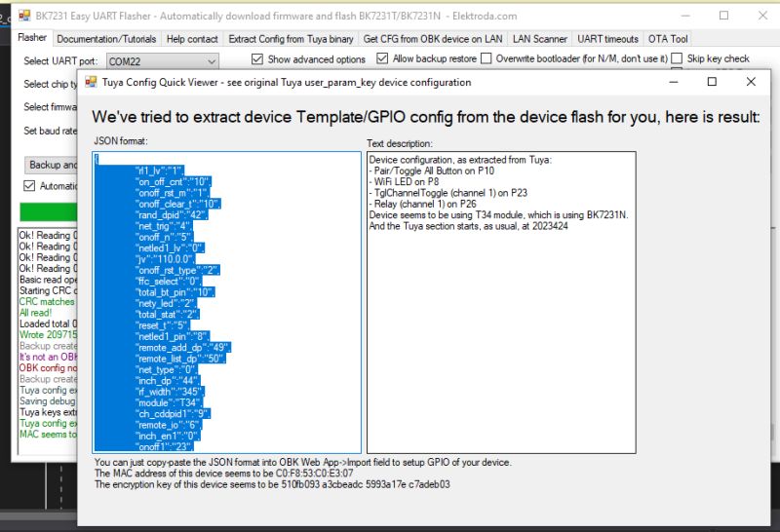Click the "netled1_pin":"8" JSON line
Screen dimensions: 780x532
pos(173,336)
